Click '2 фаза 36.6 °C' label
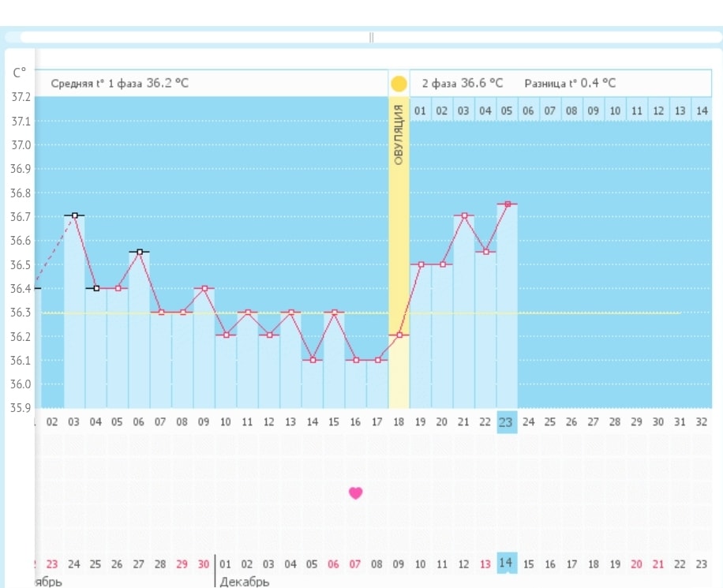Screen dimensions: 723x588 tap(463, 84)
